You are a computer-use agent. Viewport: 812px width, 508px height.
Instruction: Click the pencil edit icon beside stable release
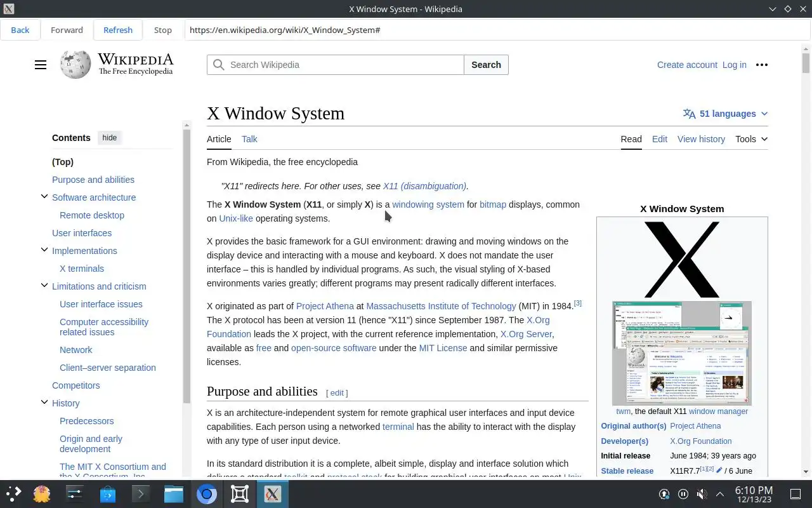[719, 471]
